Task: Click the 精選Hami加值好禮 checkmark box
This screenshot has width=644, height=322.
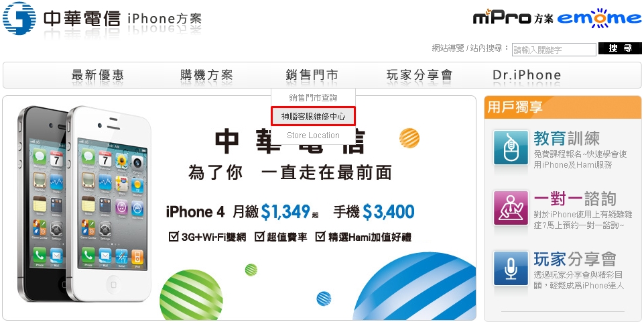Action: pyautogui.click(x=320, y=237)
